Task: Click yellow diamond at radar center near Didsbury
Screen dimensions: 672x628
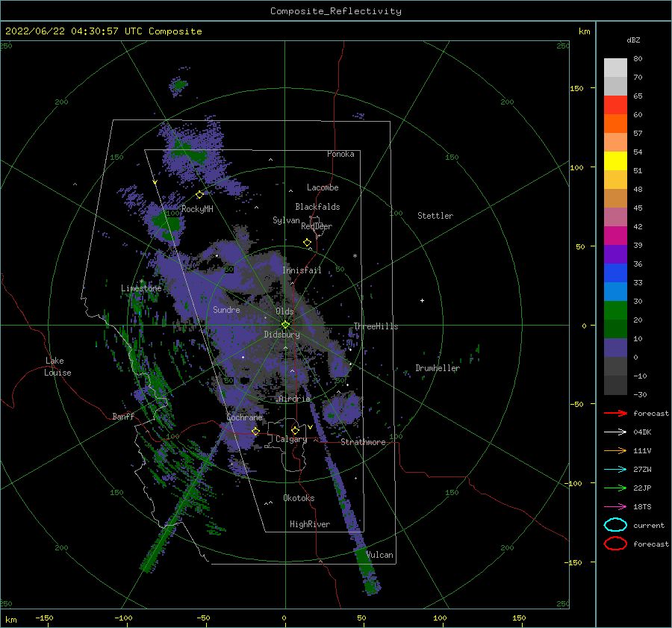Action: tap(285, 325)
